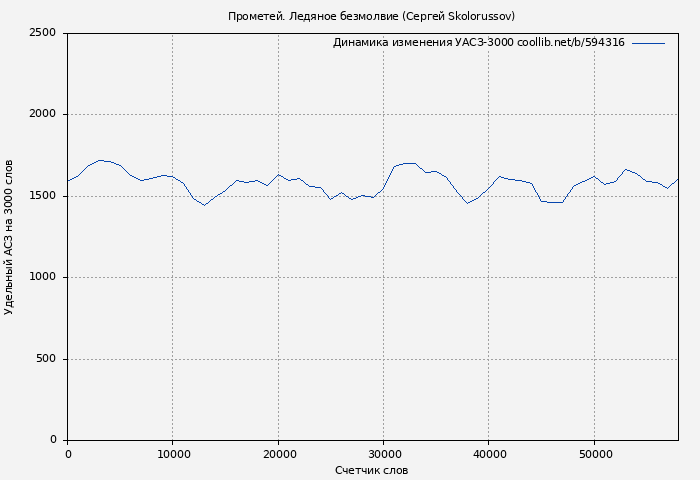Click the 500 tick label on Y-axis

46,359
